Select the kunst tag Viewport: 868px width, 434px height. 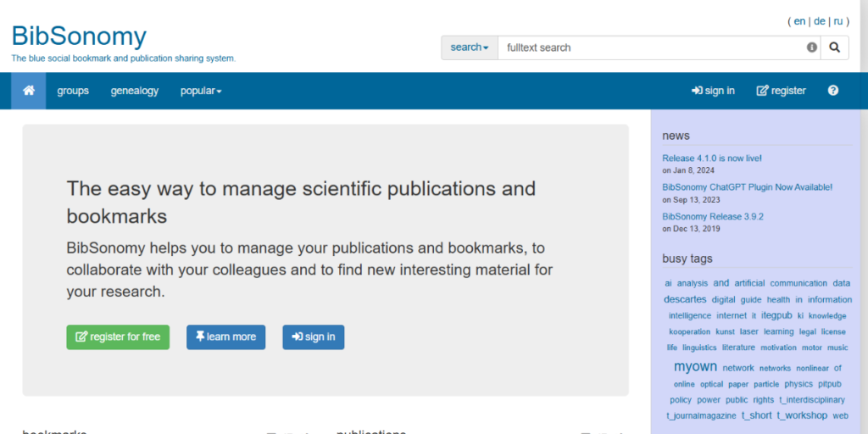point(726,332)
